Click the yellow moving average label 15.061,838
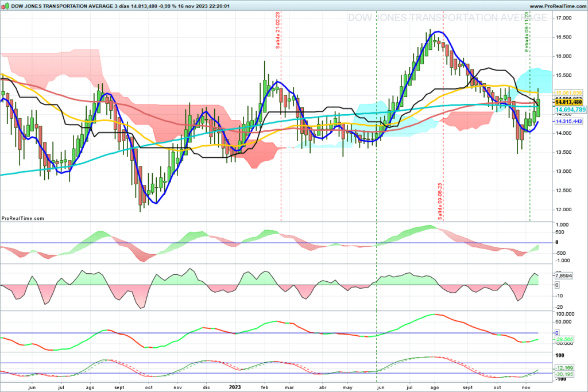Viewport: 588px width, 392px height. (568, 93)
